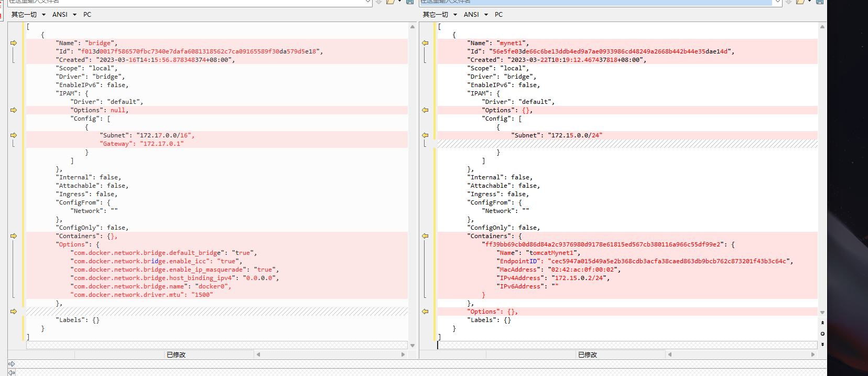Click left line containing default_bridge "true"
Image resolution: width=868 pixels, height=376 pixels.
pos(164,253)
